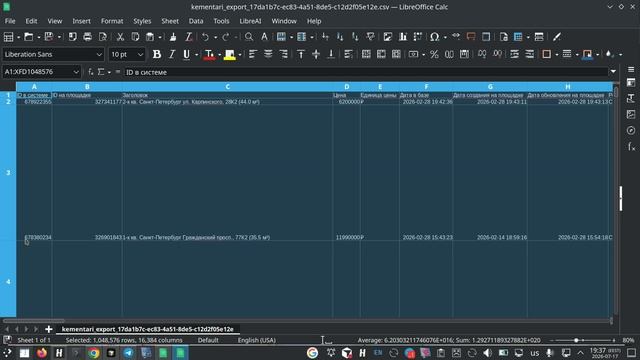The image size is (640, 360).
Task: Click the English (USA) language status field
Action: tap(257, 340)
